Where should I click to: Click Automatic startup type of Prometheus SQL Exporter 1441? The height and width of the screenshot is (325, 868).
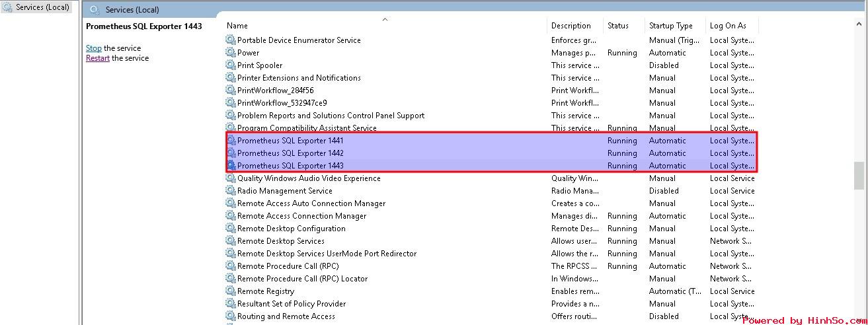pos(668,141)
